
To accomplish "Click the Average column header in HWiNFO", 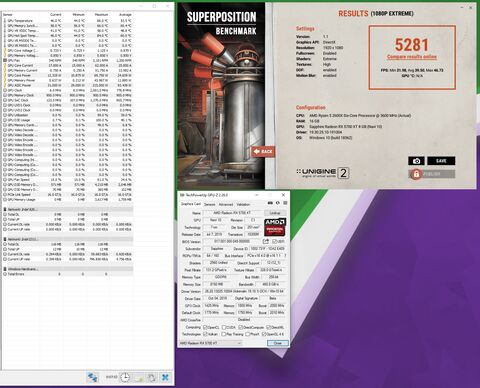I will 125,15.
